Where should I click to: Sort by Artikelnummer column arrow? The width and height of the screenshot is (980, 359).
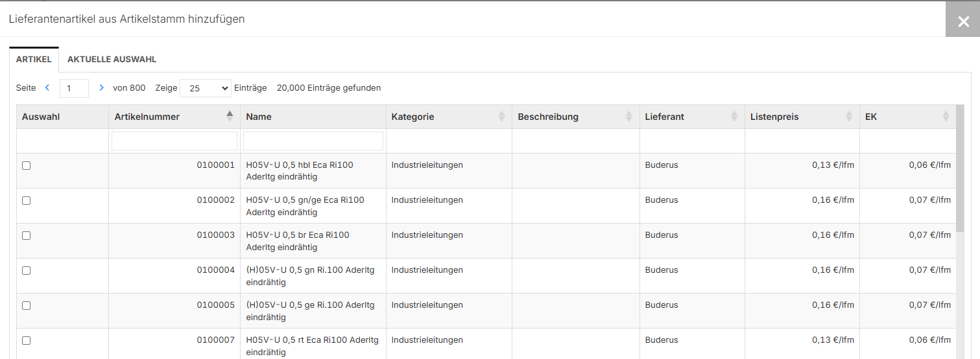(x=229, y=117)
